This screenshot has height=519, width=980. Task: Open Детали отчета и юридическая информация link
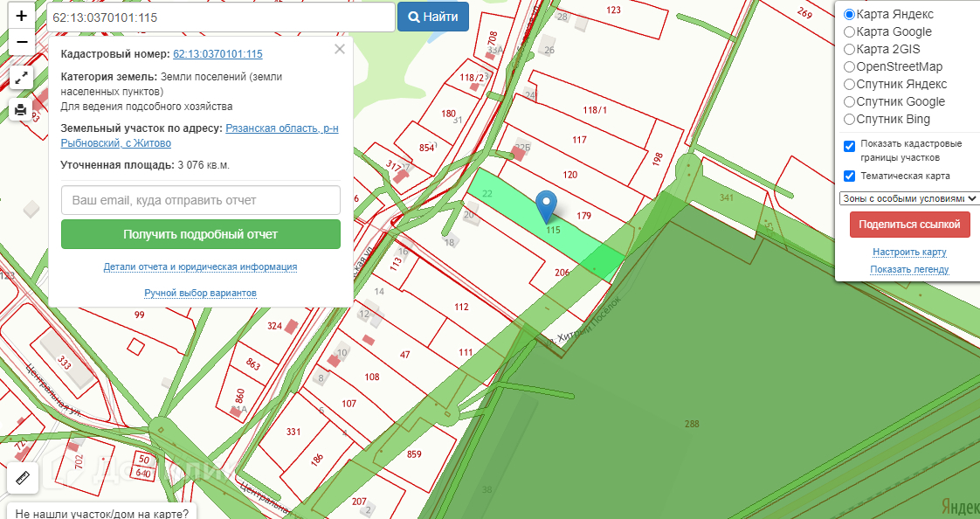tap(200, 267)
